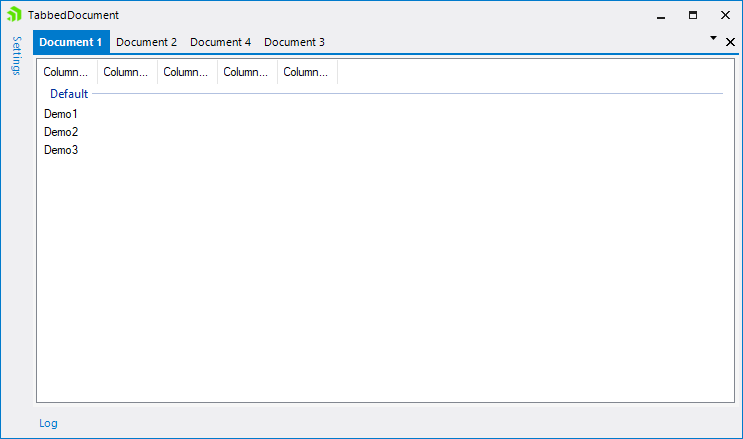The height and width of the screenshot is (439, 743).
Task: Click the second column header
Action: point(127,72)
